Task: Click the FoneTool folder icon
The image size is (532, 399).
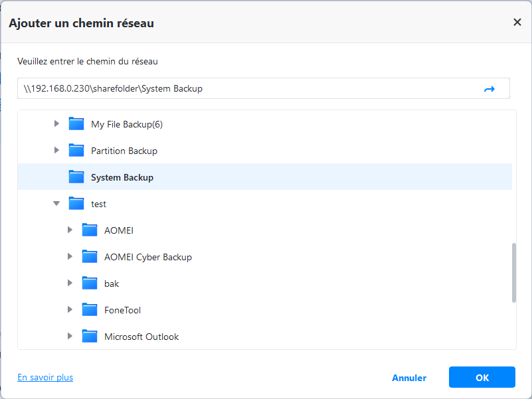Action: 90,310
